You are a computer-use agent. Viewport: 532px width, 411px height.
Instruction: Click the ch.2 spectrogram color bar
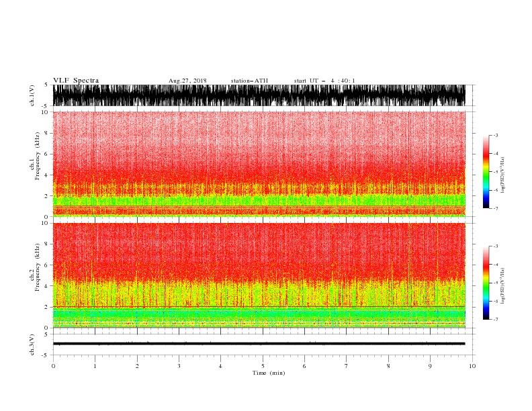[486, 283]
